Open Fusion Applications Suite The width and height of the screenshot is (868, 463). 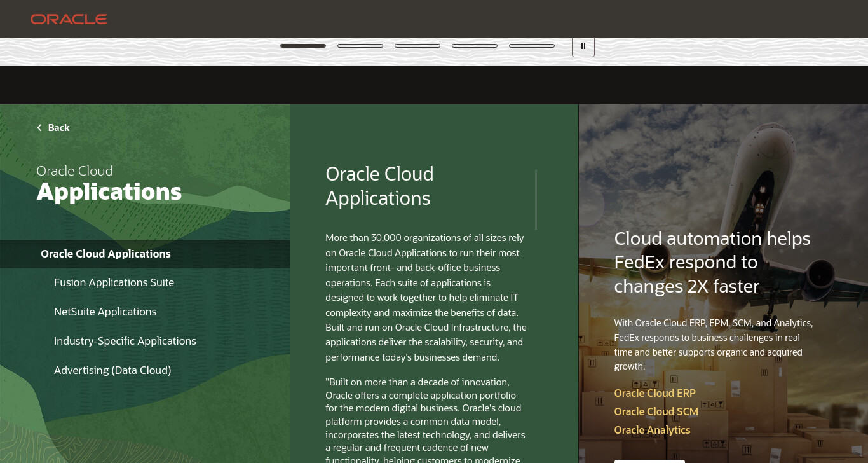tap(114, 282)
